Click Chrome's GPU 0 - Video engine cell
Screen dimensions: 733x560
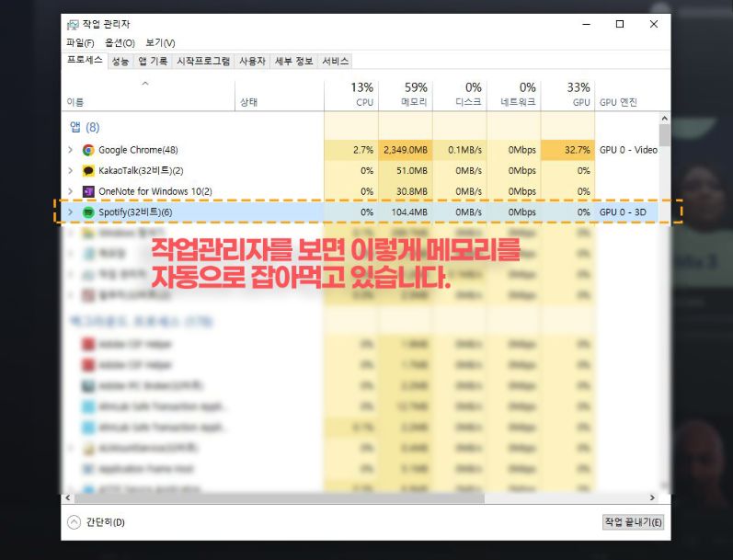[627, 150]
